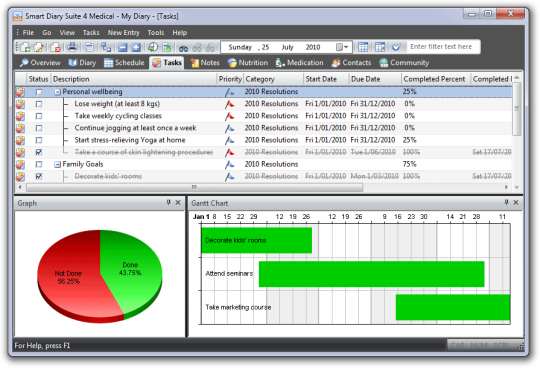Click the Decorate kids' rooms Gantt bar
The height and width of the screenshot is (368, 540).
pos(257,240)
